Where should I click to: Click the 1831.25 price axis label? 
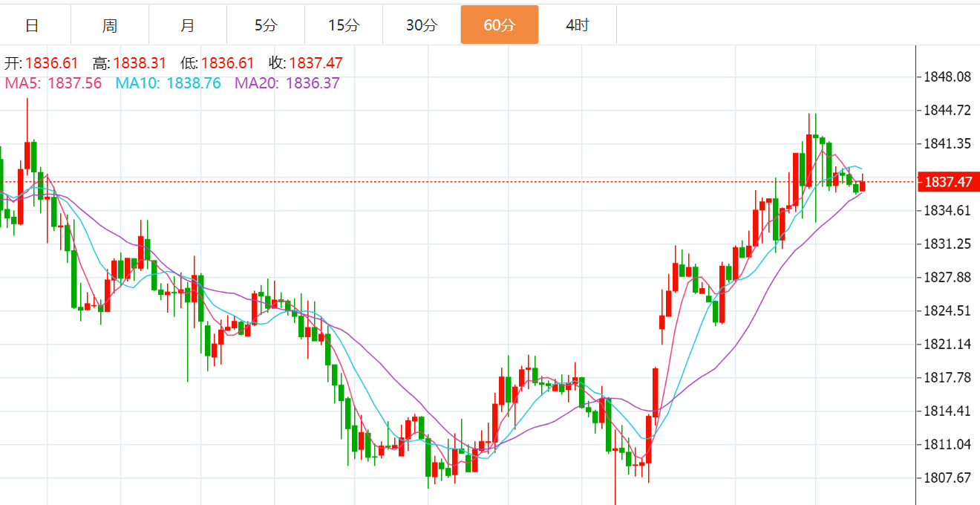947,244
